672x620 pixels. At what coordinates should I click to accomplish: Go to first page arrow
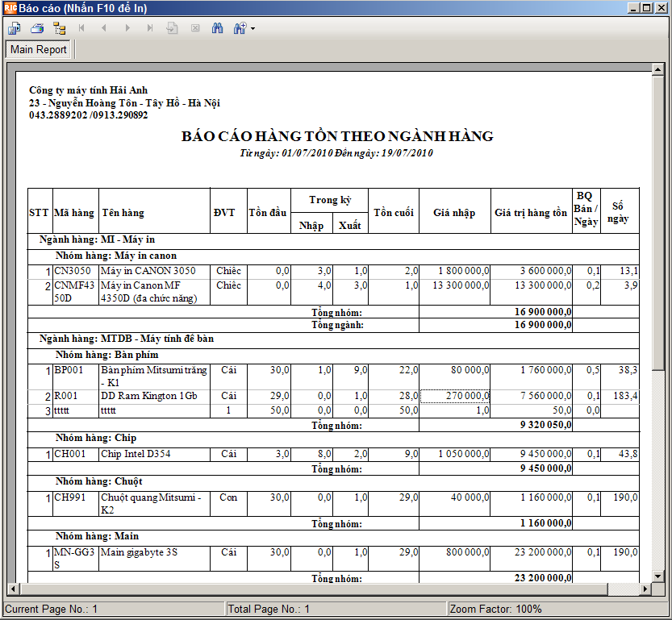pos(81,28)
